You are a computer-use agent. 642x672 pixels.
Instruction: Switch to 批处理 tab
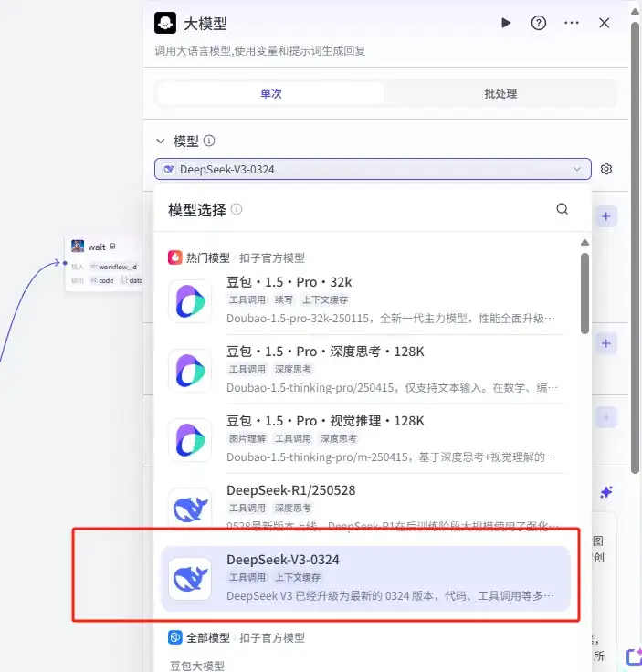(500, 93)
